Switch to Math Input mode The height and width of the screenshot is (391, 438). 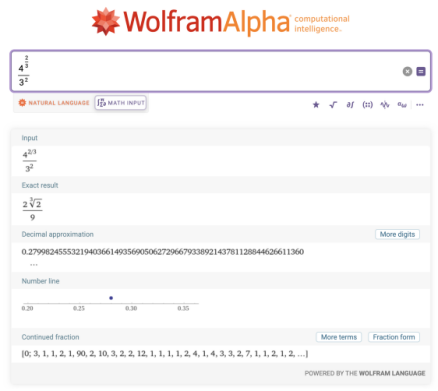[x=121, y=103]
